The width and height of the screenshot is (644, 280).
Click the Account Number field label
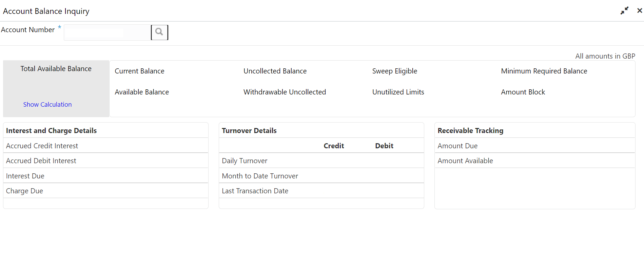(x=28, y=30)
